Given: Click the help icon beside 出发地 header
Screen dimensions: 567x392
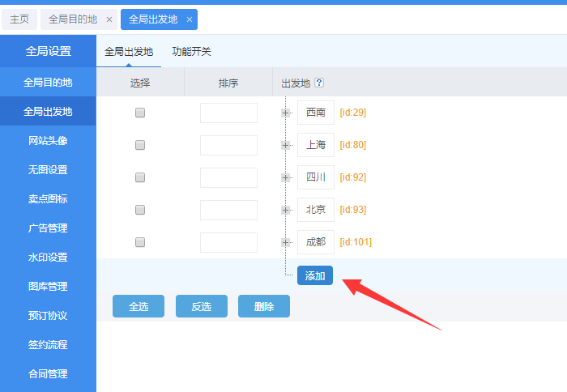Looking at the screenshot, I should pos(319,83).
